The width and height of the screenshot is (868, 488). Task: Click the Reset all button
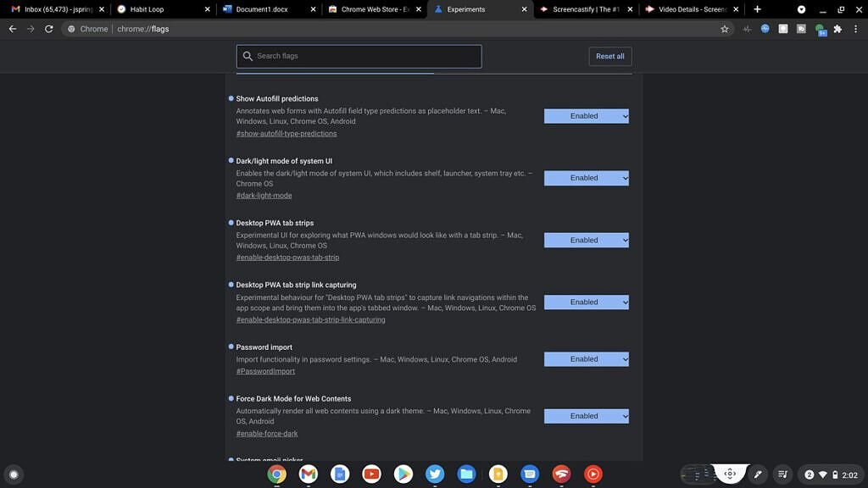tap(609, 56)
